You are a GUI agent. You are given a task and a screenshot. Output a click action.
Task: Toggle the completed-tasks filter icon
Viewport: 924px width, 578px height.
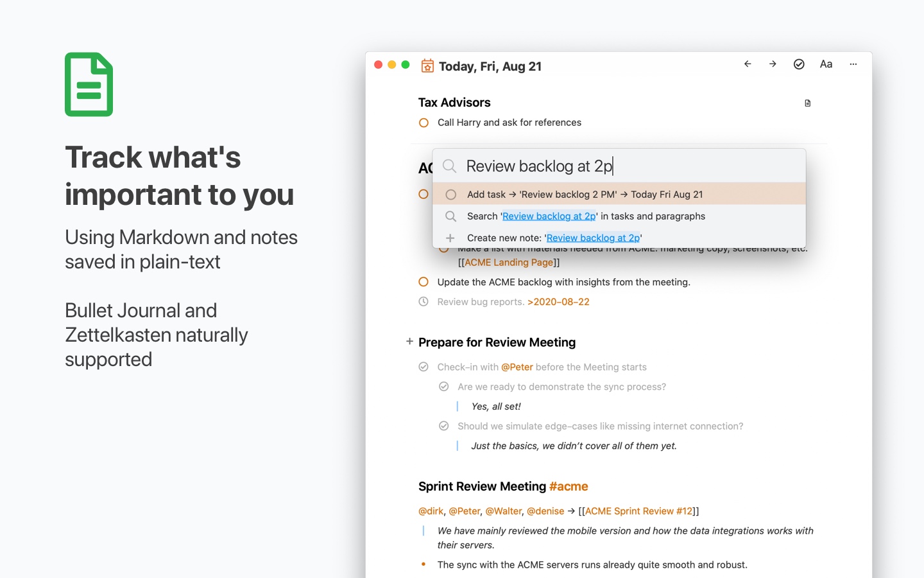799,64
